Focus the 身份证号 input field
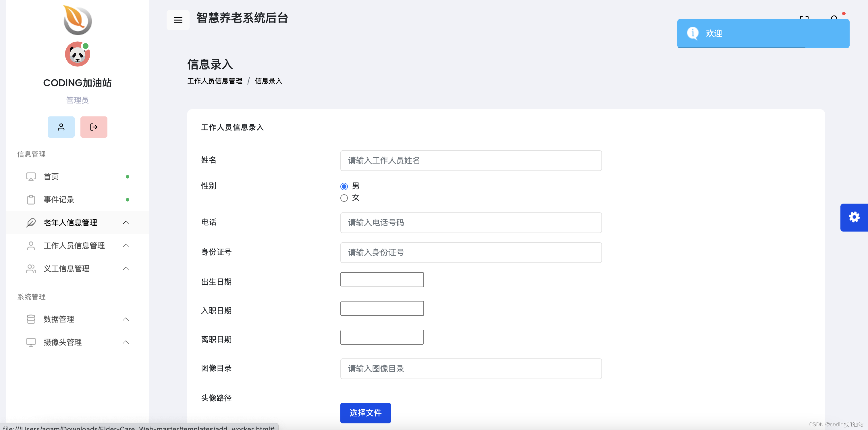The width and height of the screenshot is (868, 430). (x=471, y=253)
